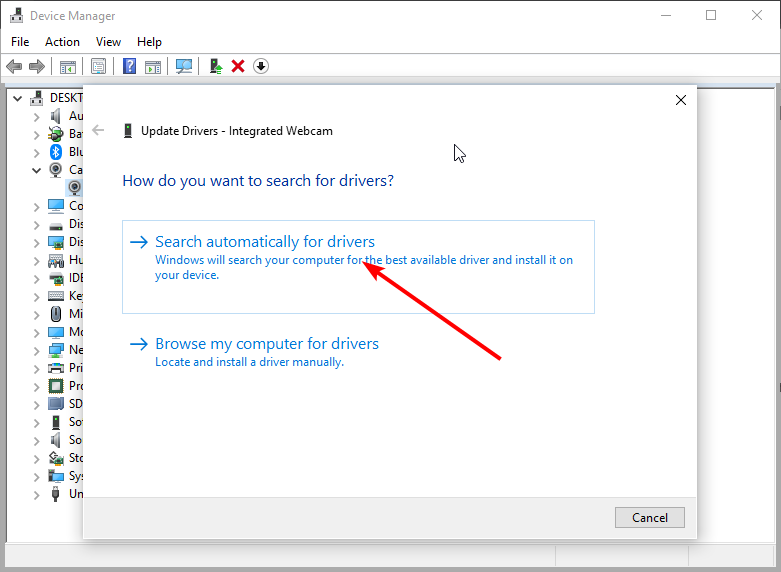This screenshot has height=572, width=781.
Task: Close the Update Drivers dialog with X
Action: point(681,100)
